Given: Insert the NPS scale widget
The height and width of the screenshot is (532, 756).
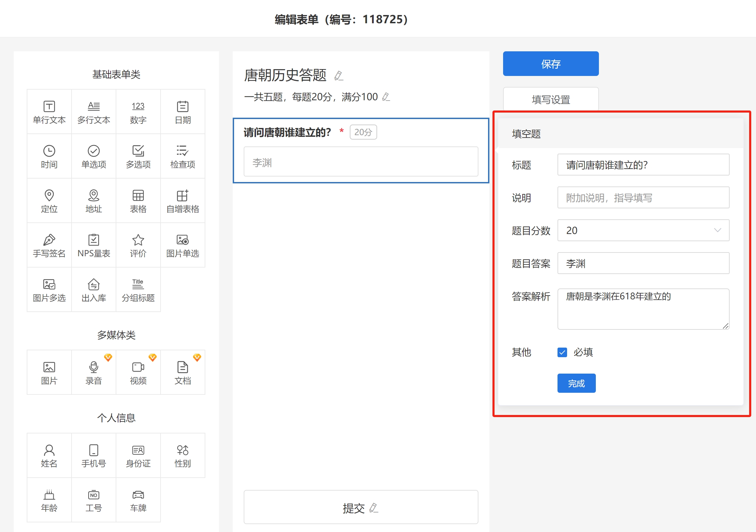Looking at the screenshot, I should (x=94, y=245).
